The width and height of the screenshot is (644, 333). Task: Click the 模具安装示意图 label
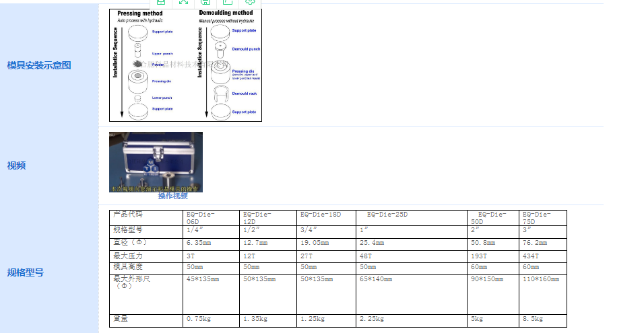[x=39, y=65]
